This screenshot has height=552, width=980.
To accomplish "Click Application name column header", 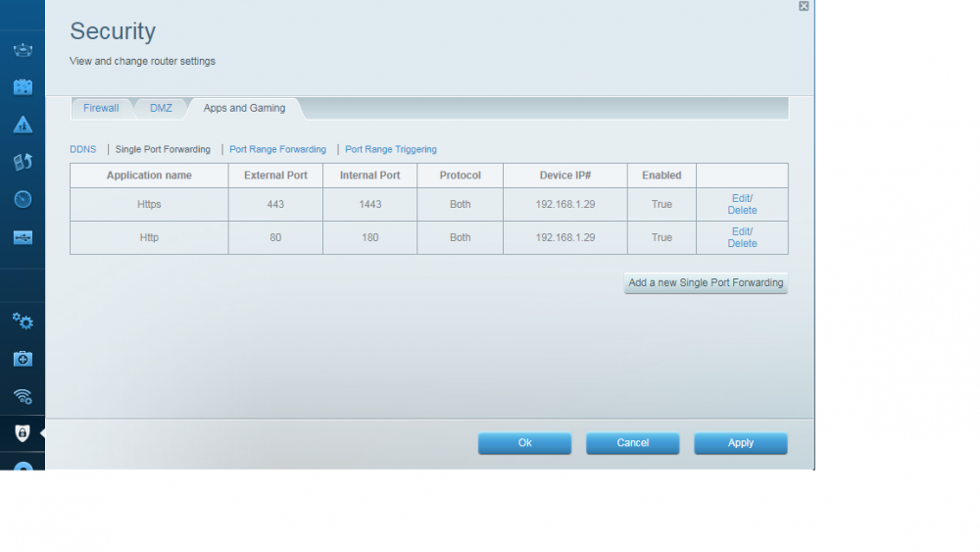I will [x=149, y=176].
